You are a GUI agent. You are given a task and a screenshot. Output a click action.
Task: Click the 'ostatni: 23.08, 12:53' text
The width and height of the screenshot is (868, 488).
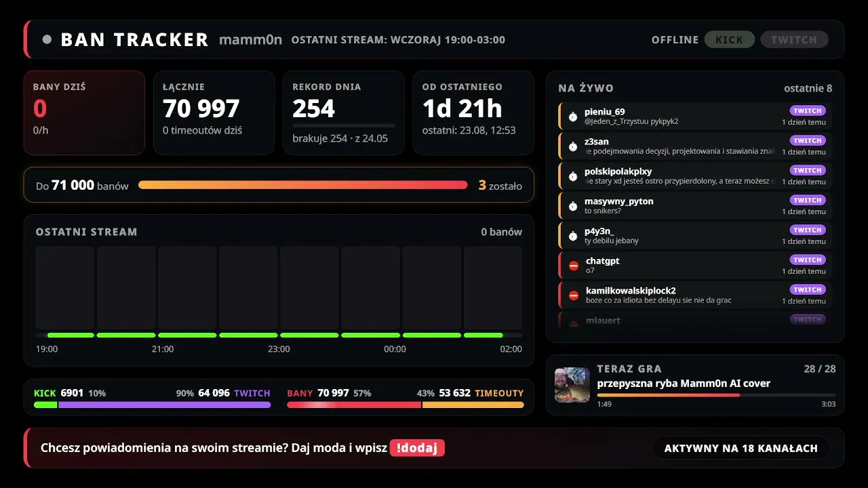click(x=469, y=130)
